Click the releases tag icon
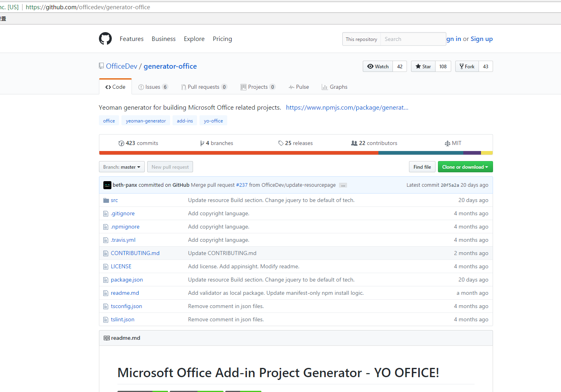This screenshot has height=392, width=561. [x=281, y=143]
